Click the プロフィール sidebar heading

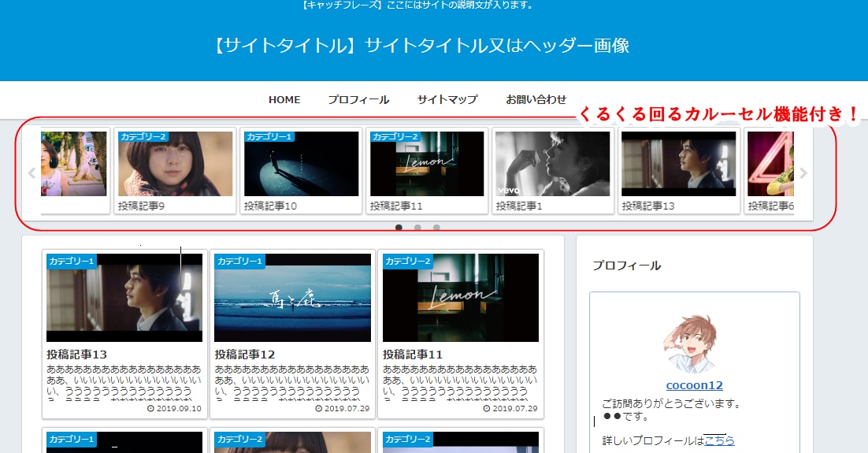(x=627, y=265)
